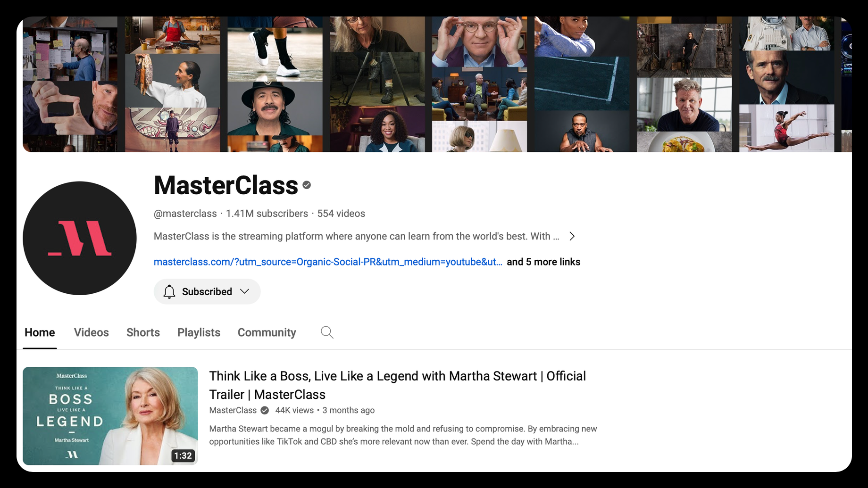Image resolution: width=868 pixels, height=488 pixels.
Task: Select the Playlists tab
Action: 199,332
